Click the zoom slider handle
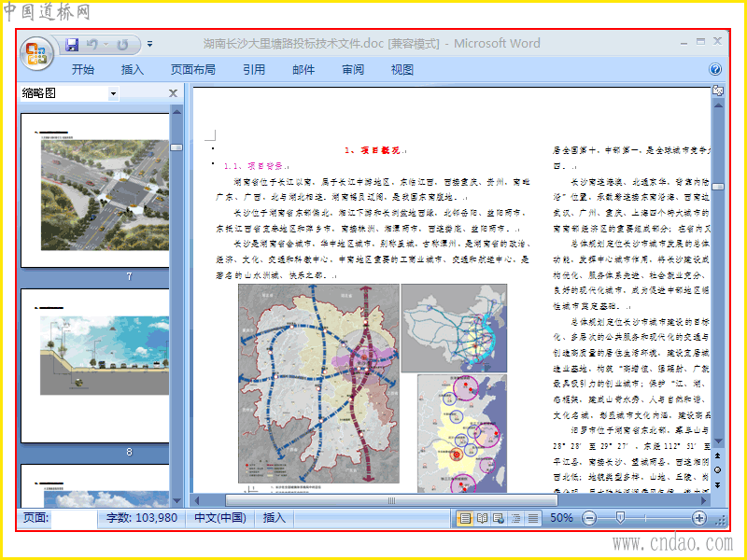Viewport: 747px width, 560px height. tap(620, 518)
